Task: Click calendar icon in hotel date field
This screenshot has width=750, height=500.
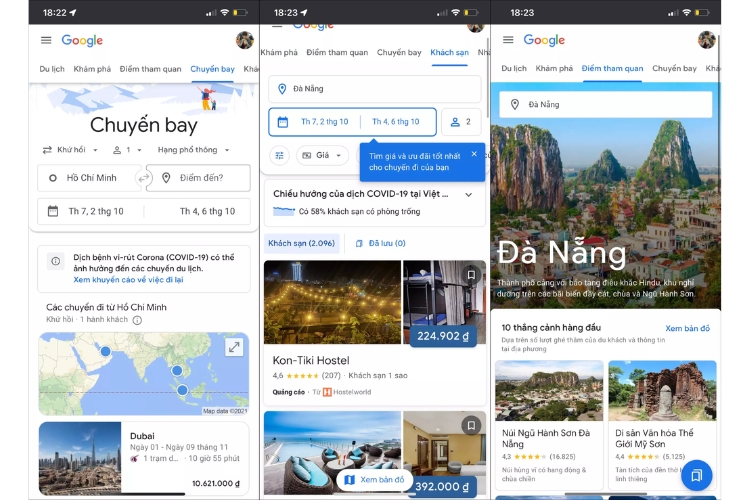Action: tap(283, 122)
